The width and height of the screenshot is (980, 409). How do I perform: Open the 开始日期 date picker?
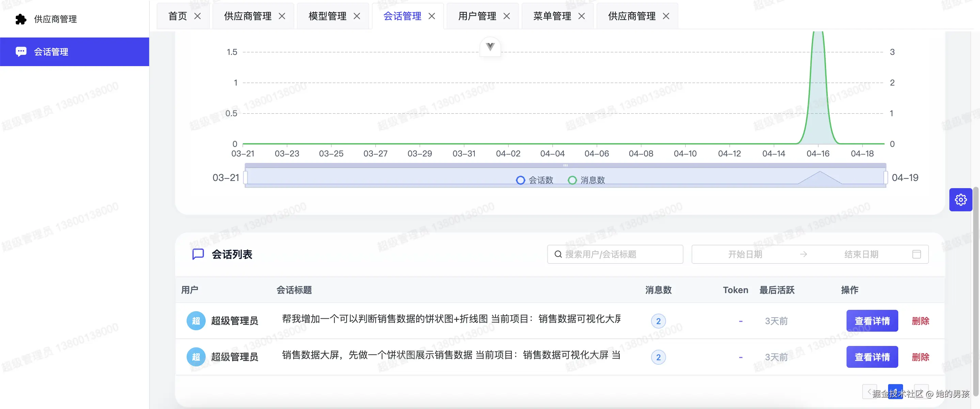(x=744, y=254)
